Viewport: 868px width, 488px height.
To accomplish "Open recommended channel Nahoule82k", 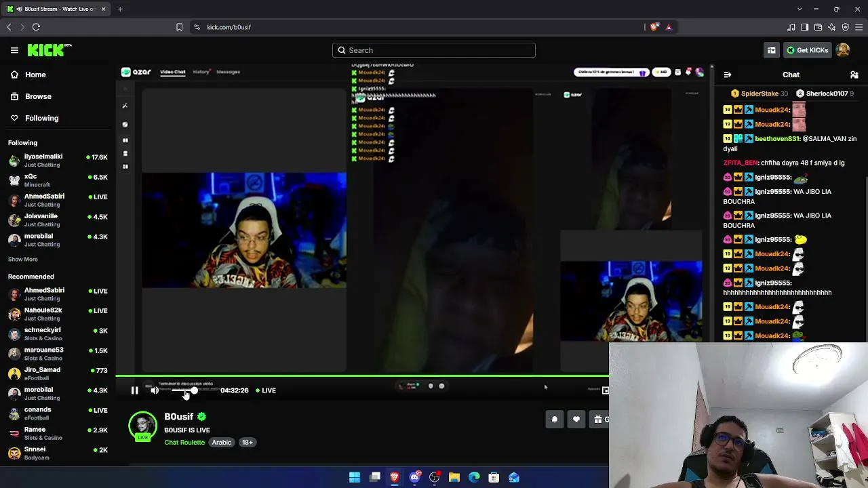I will pos(58,314).
